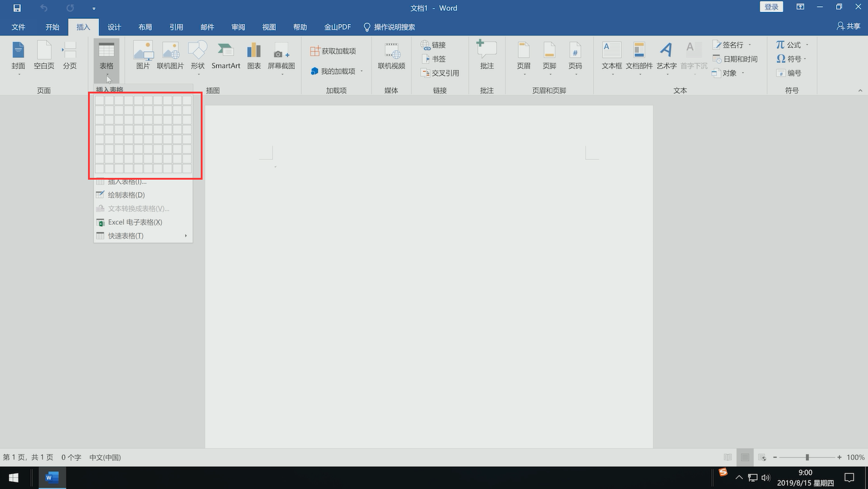Open the 符号 symbol menu
868x489 pixels.
tap(790, 59)
